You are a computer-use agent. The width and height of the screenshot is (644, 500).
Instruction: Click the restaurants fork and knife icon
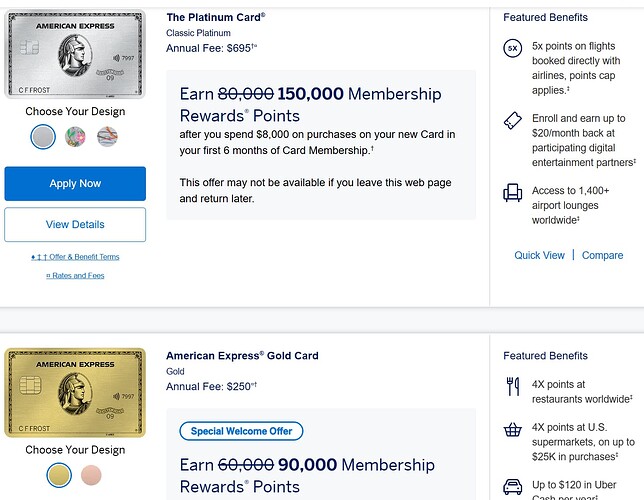click(x=513, y=385)
